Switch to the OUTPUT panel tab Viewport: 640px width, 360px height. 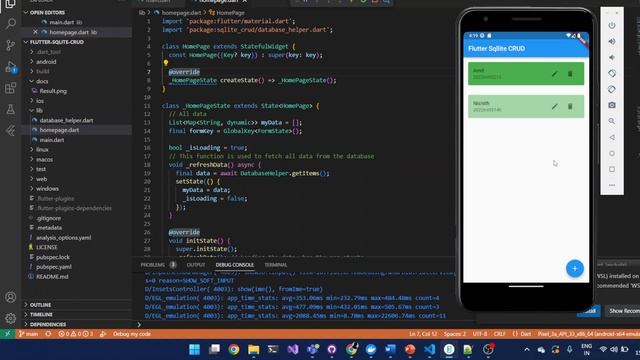[196, 265]
